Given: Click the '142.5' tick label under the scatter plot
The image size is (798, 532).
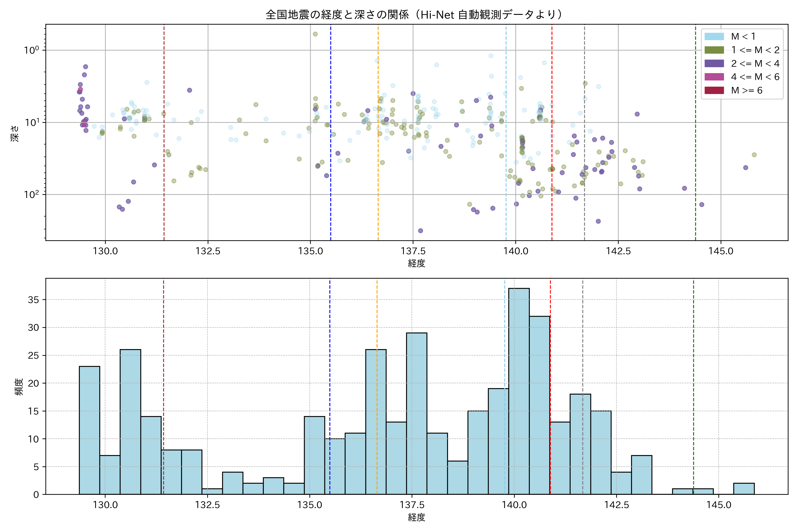Looking at the screenshot, I should (x=618, y=251).
